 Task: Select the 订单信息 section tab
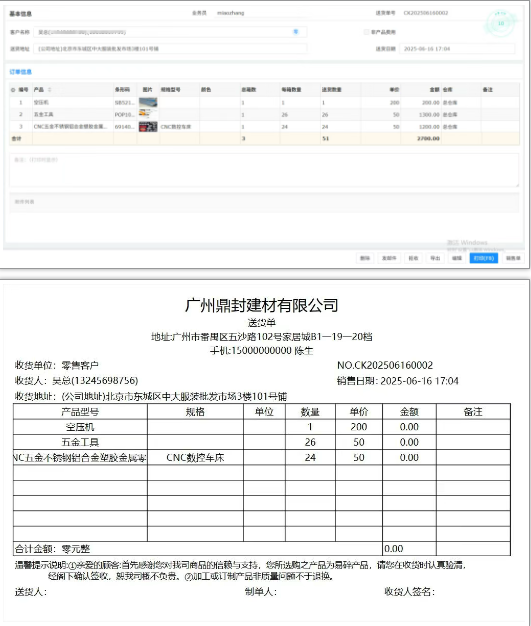20,72
